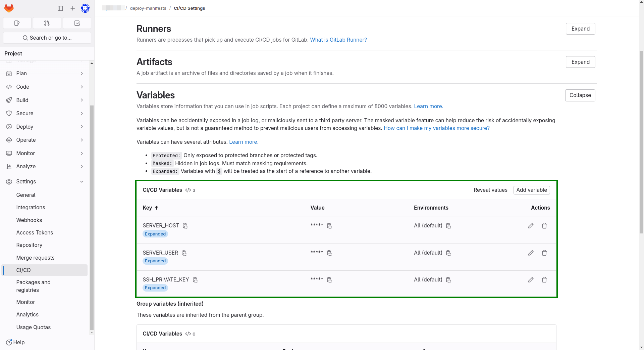This screenshot has width=644, height=350.
Task: Open the Help menu
Action: [x=15, y=342]
